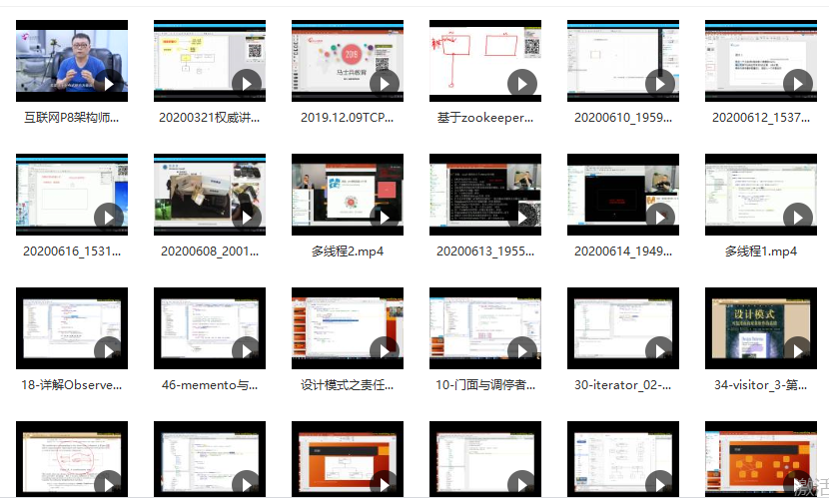Play the 18-详解Observe video
829x504 pixels.
tap(109, 351)
